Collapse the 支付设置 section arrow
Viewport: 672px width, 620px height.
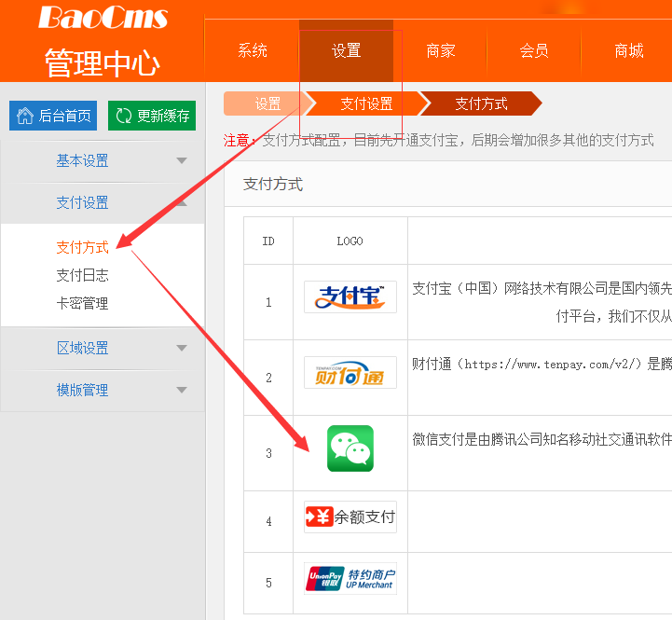point(182,203)
